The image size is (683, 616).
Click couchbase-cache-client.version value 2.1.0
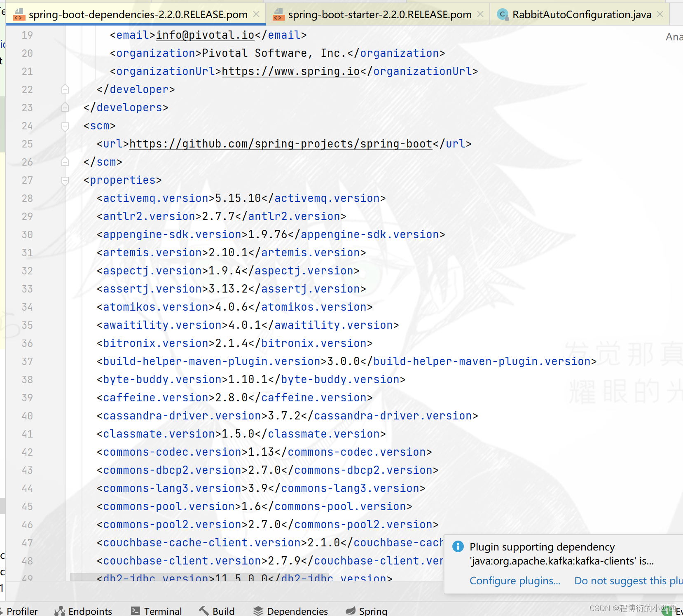pos(324,543)
